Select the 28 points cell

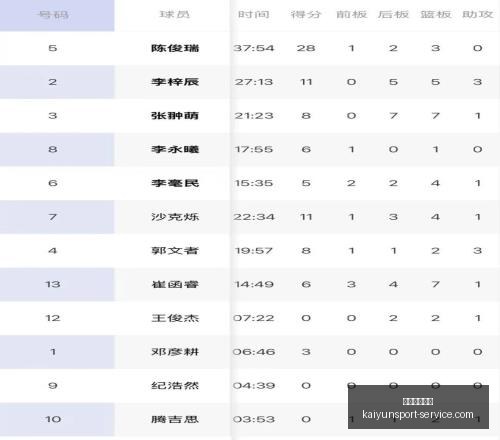point(306,48)
